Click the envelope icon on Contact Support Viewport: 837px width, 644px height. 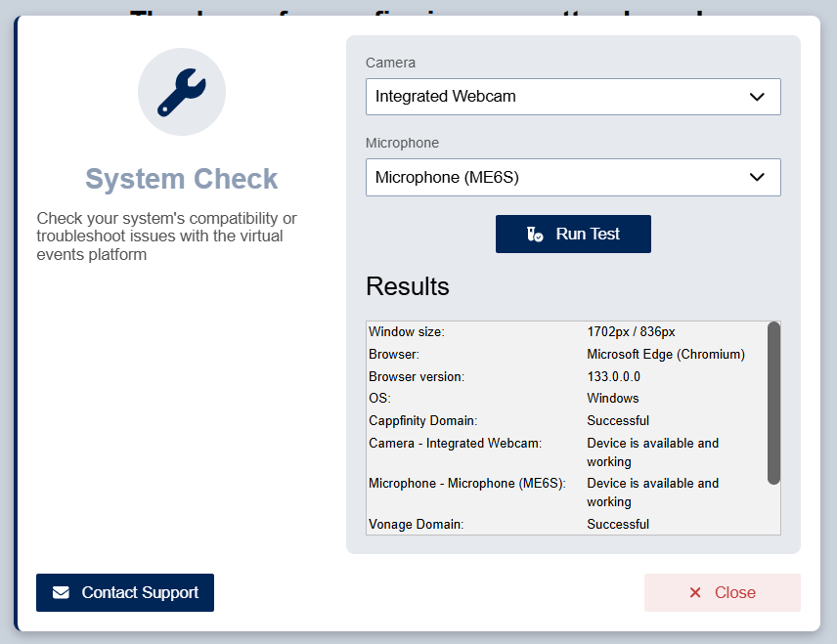coord(62,593)
